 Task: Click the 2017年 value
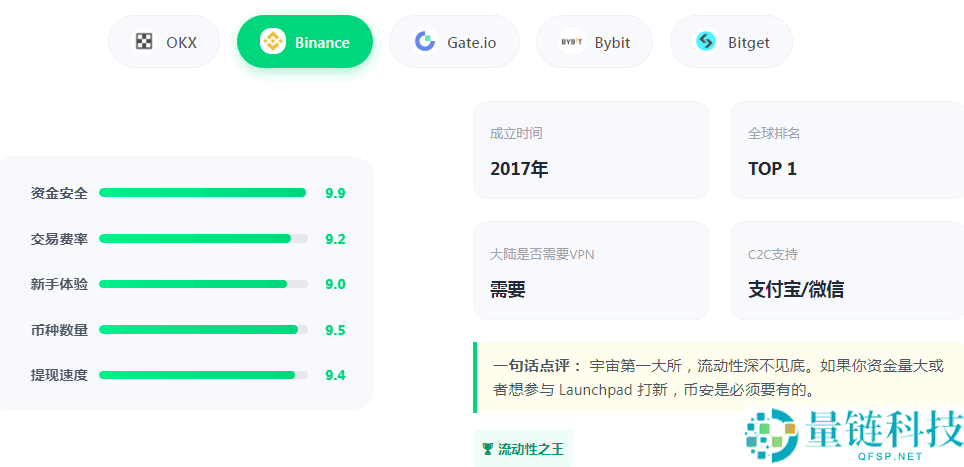click(519, 168)
